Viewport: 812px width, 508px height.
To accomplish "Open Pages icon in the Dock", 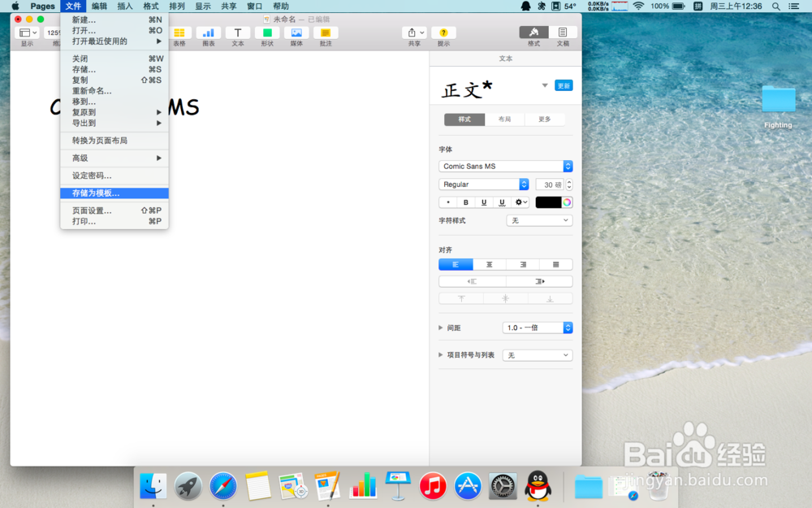I will click(328, 486).
